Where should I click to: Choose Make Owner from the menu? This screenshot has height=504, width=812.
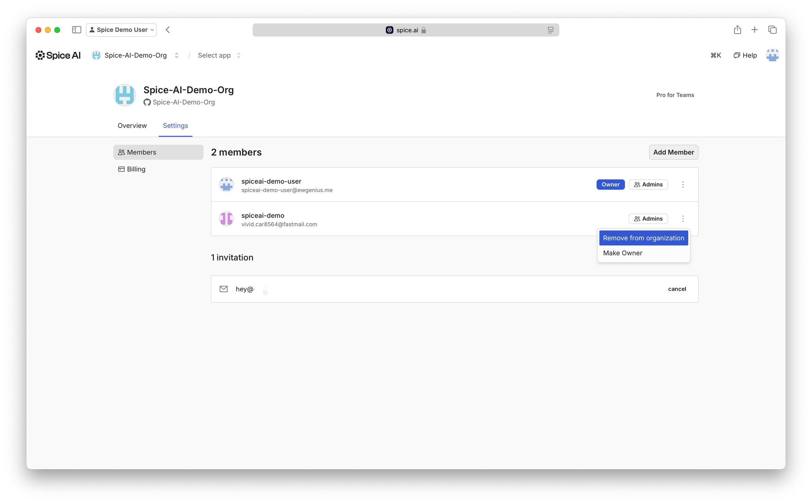tap(622, 253)
